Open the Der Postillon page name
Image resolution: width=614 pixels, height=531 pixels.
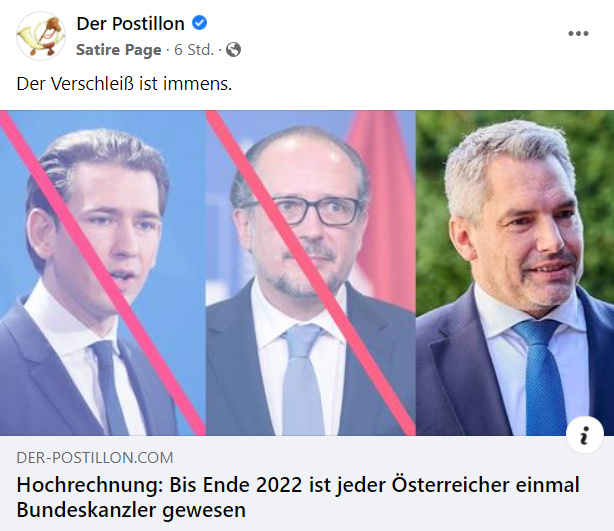(130, 23)
